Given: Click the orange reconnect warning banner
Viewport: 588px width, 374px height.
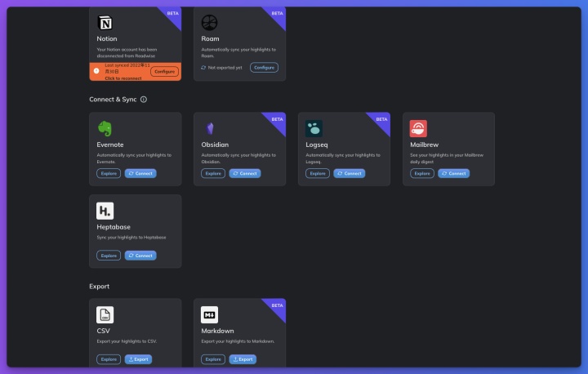Looking at the screenshot, I should 136,72.
